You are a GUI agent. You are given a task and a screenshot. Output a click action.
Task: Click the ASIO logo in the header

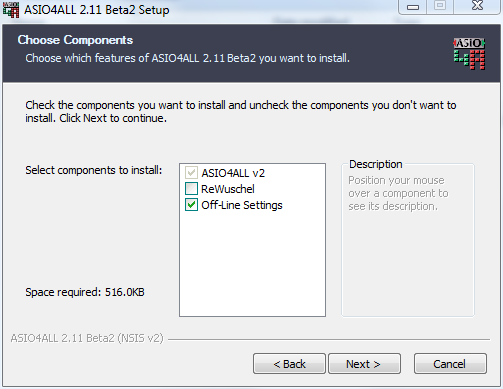(469, 54)
